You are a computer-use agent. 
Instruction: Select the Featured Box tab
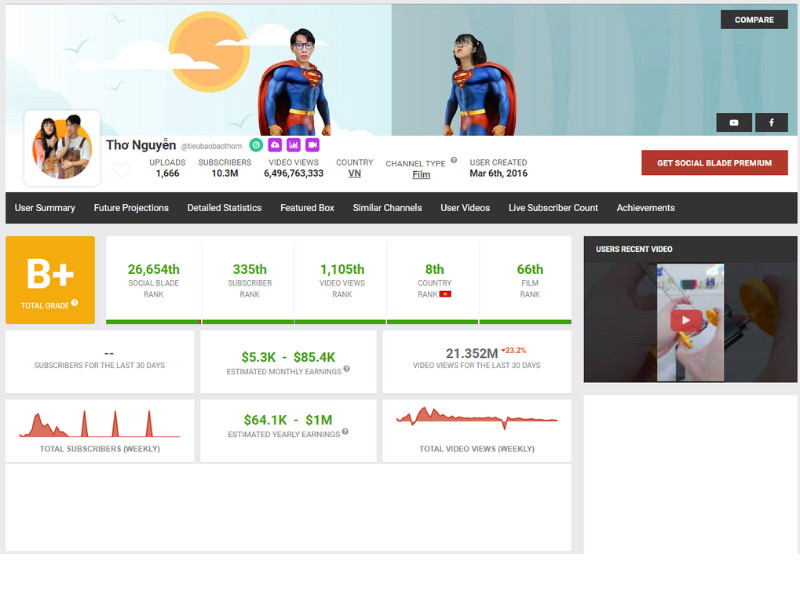click(x=307, y=208)
